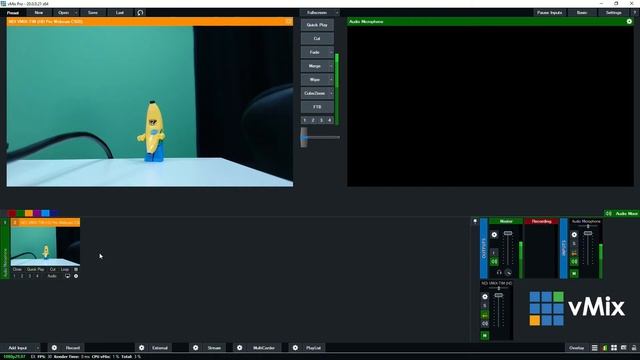Image resolution: width=640 pixels, height=360 pixels.
Task: Expand CubeZoom transition dropdown arrow
Action: (331, 93)
